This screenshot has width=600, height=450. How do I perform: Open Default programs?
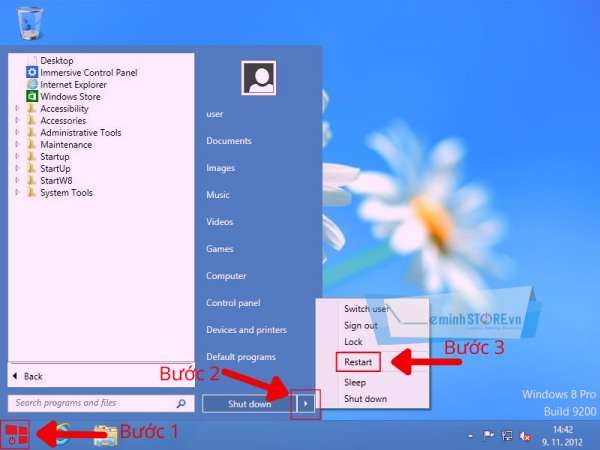(241, 357)
